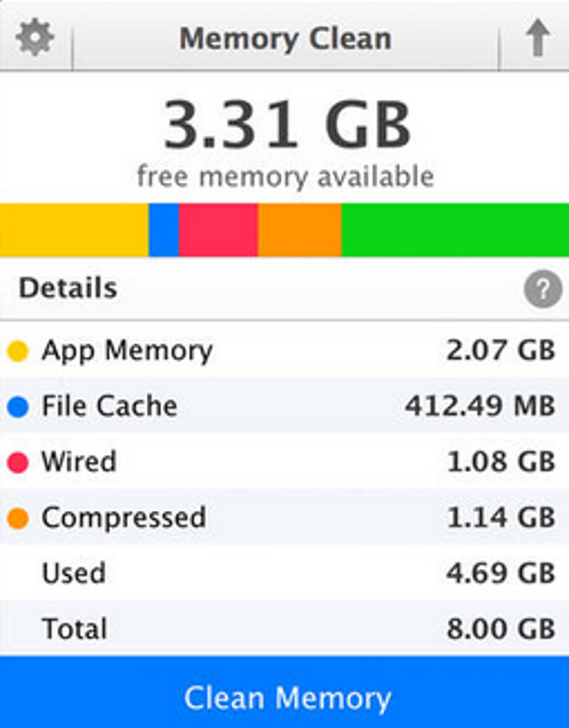The image size is (569, 728).
Task: Click the Used memory row
Action: [284, 573]
